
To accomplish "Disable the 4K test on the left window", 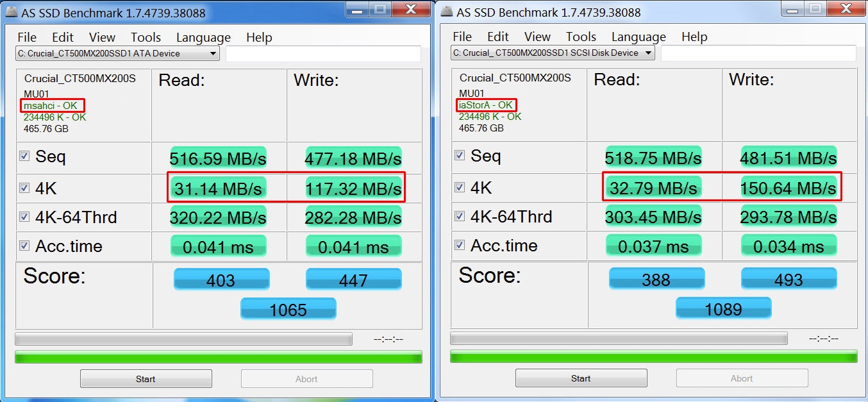I will tap(23, 187).
